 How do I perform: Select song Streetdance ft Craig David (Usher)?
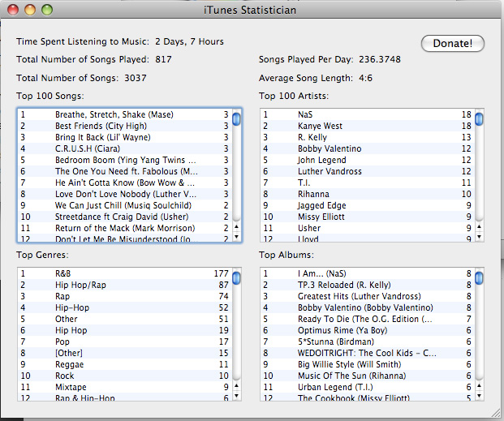coord(125,217)
